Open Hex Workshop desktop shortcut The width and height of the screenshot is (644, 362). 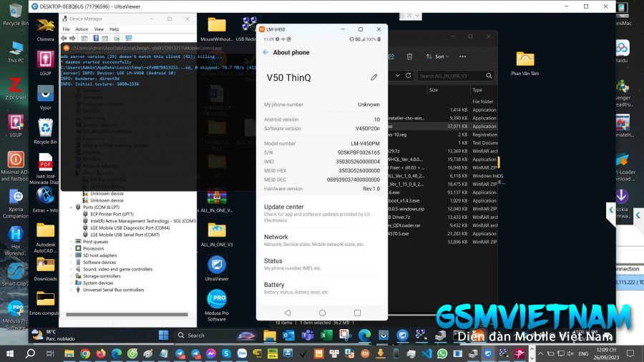click(x=15, y=241)
